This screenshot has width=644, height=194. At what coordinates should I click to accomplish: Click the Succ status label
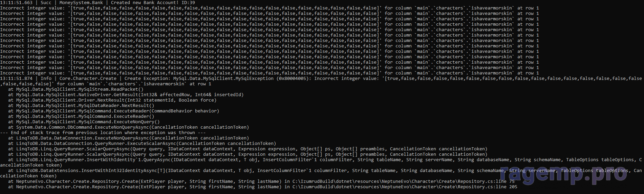pos(46,3)
